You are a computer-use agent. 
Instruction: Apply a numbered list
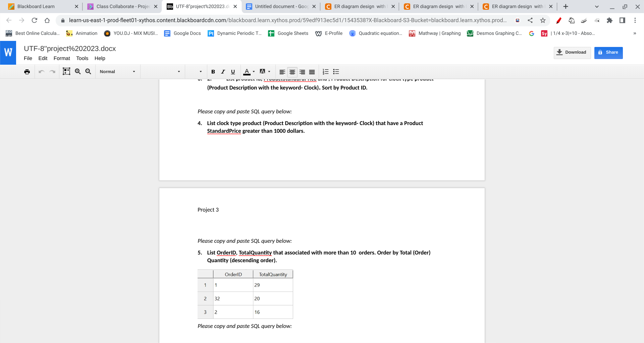pos(325,71)
